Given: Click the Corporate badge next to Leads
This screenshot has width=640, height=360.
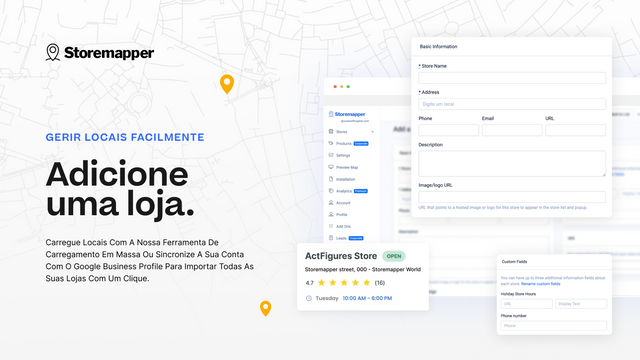Looking at the screenshot, I should [x=356, y=238].
